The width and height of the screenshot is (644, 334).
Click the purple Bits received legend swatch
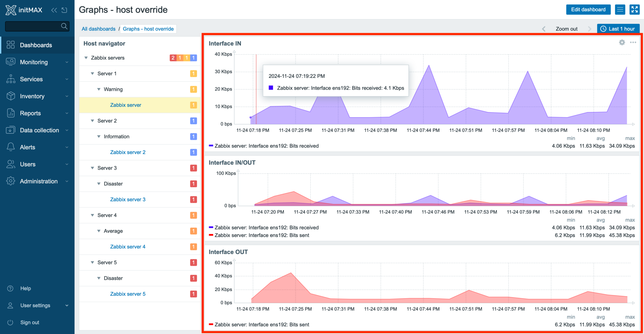click(x=211, y=146)
